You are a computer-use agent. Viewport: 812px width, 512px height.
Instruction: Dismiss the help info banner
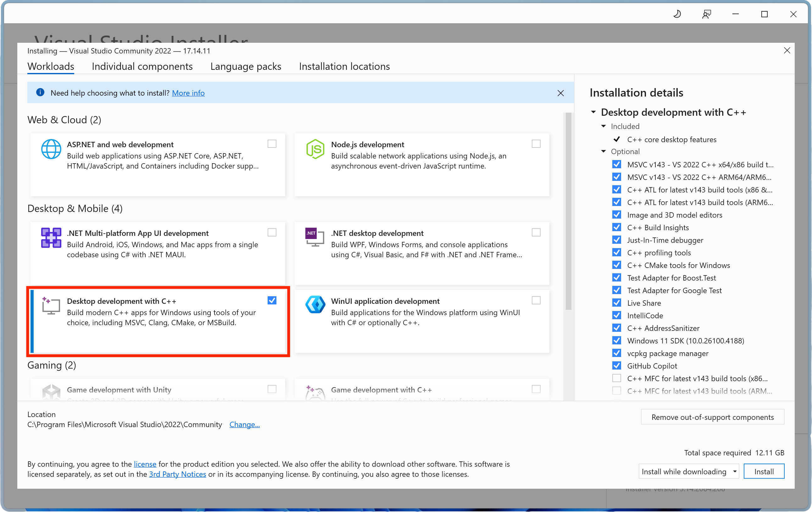560,93
